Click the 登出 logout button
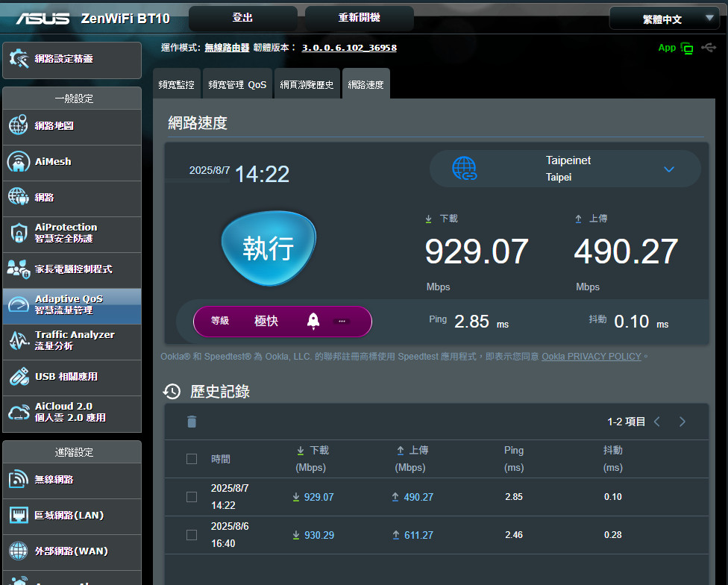This screenshot has height=585, width=728. click(x=243, y=18)
